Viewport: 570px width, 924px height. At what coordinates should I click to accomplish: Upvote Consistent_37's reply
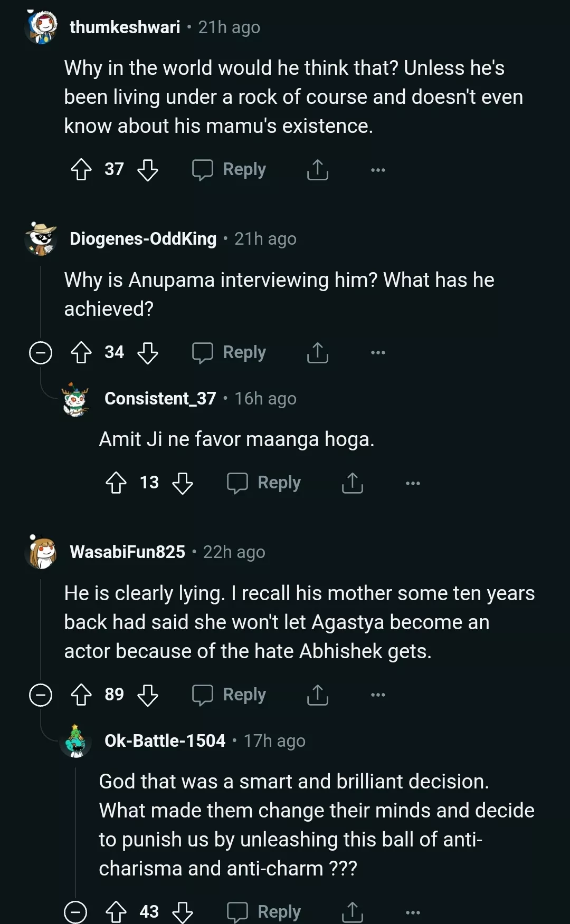point(116,483)
